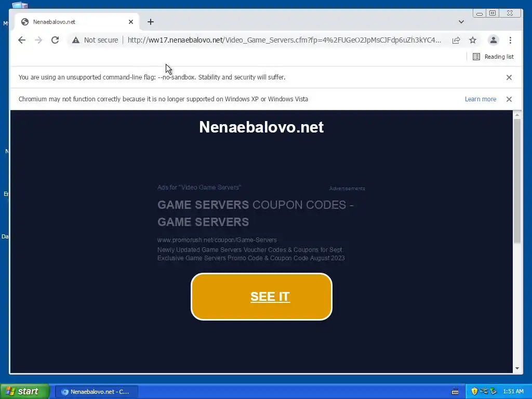Screen dimensions: 532x399
Task: Click the Reading list icon
Action: (476, 57)
